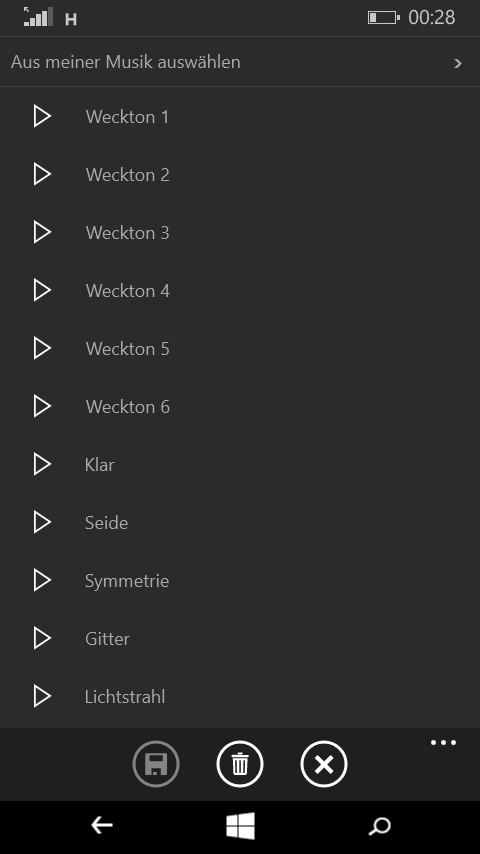This screenshot has height=854, width=480.
Task: Preview the Klar tone using its play icon
Action: [x=42, y=465]
